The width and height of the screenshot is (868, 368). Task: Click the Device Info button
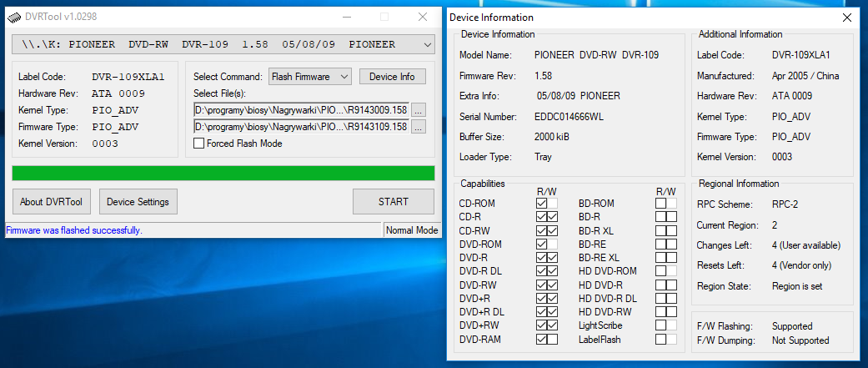click(x=392, y=77)
